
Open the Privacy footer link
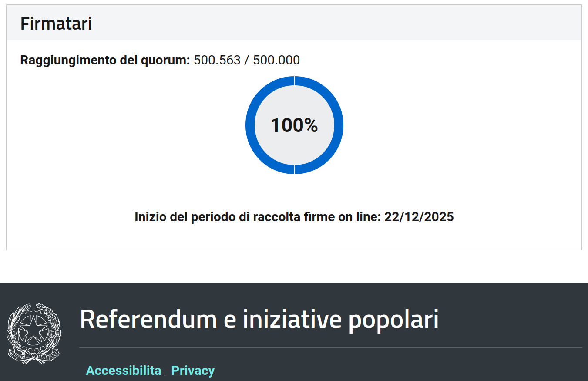pos(193,371)
